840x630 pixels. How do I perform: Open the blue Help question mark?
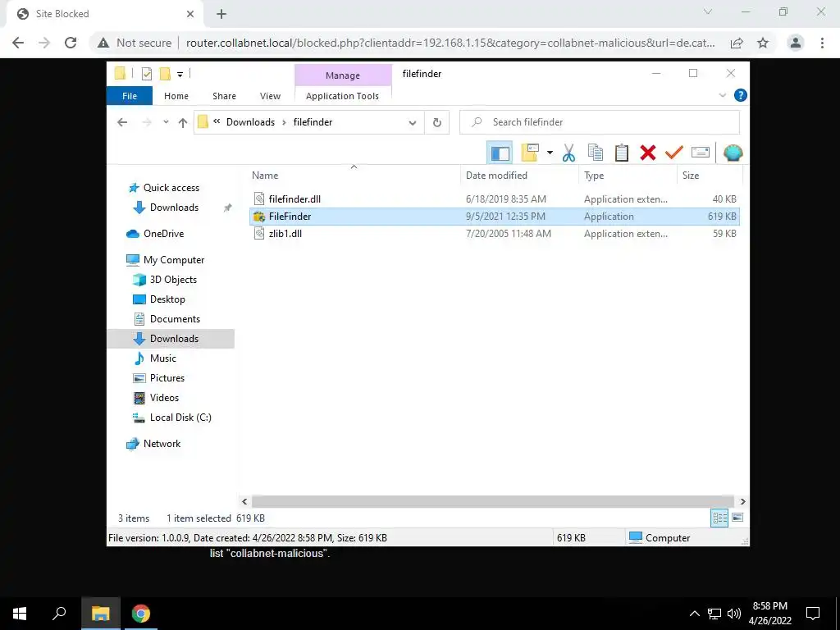point(741,95)
